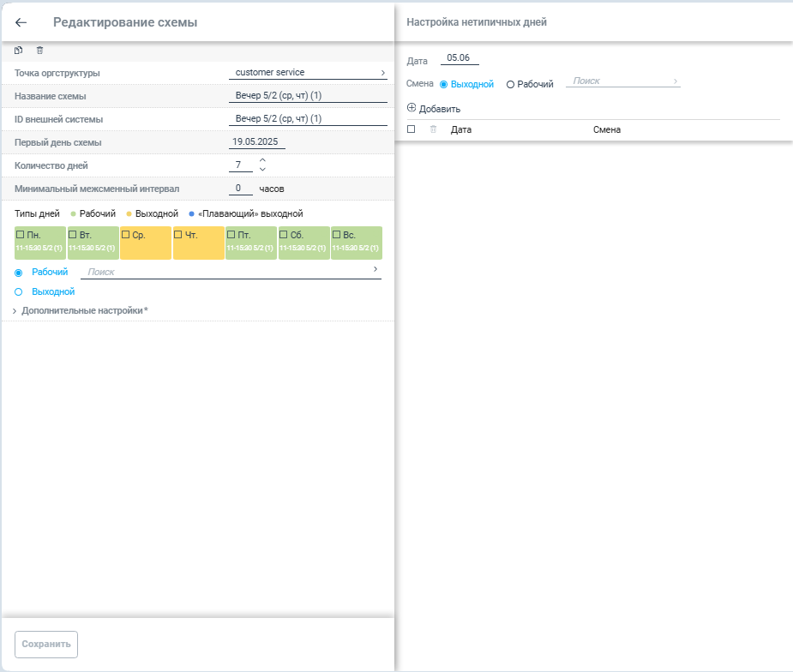Image resolution: width=793 pixels, height=672 pixels.
Task: Select the Выходной radio under day tiles
Action: [19, 291]
